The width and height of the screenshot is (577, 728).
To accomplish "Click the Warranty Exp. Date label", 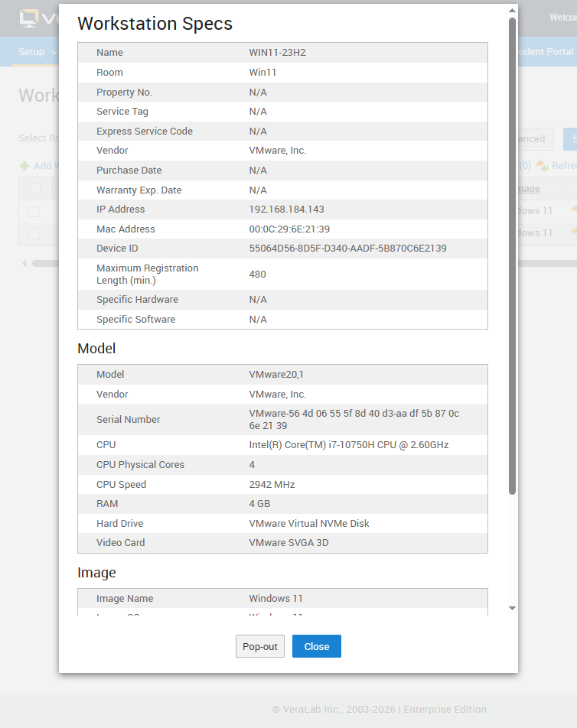I will coord(139,190).
